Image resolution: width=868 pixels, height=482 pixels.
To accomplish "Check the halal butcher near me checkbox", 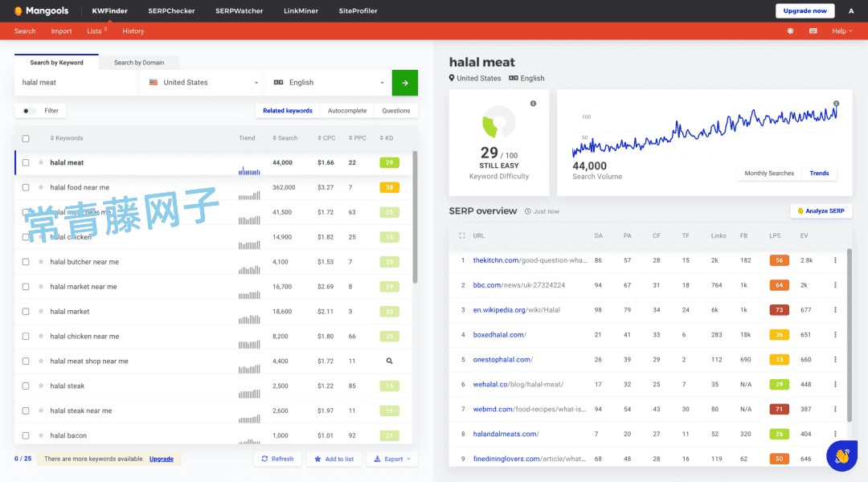I will click(26, 262).
